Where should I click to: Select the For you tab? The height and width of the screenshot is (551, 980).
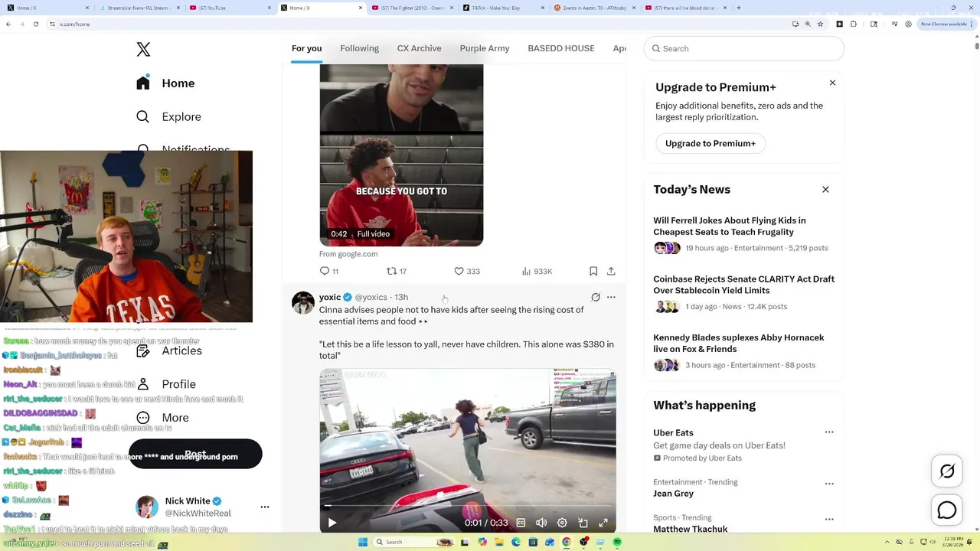[x=306, y=48]
